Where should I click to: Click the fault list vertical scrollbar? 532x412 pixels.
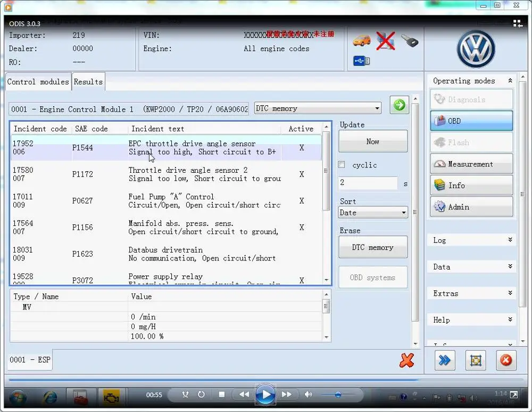tap(326, 171)
